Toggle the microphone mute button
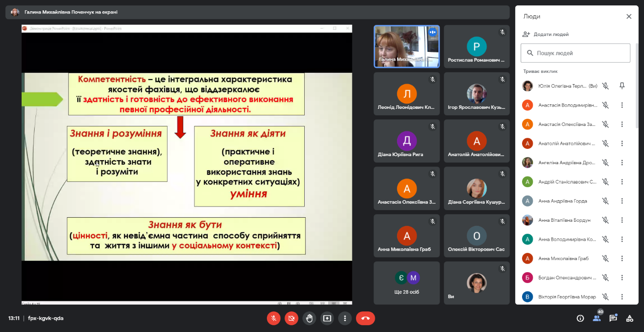 (x=274, y=319)
